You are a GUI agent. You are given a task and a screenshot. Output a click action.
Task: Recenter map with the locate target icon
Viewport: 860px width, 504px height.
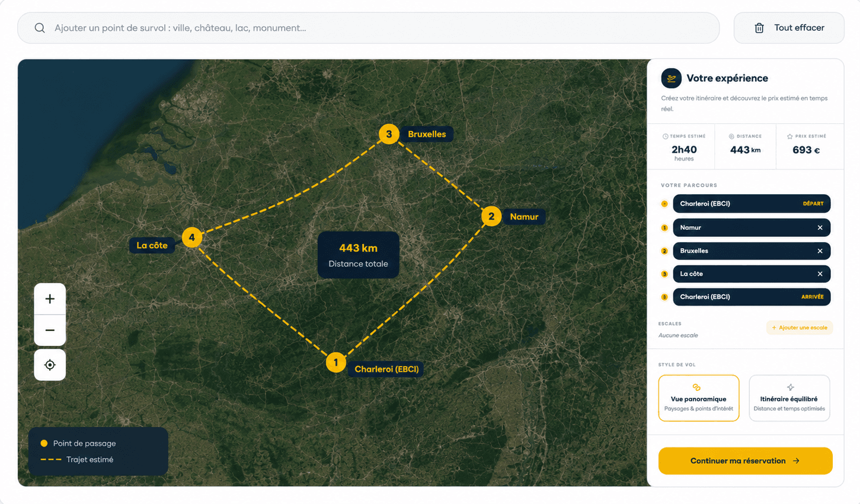(x=50, y=365)
